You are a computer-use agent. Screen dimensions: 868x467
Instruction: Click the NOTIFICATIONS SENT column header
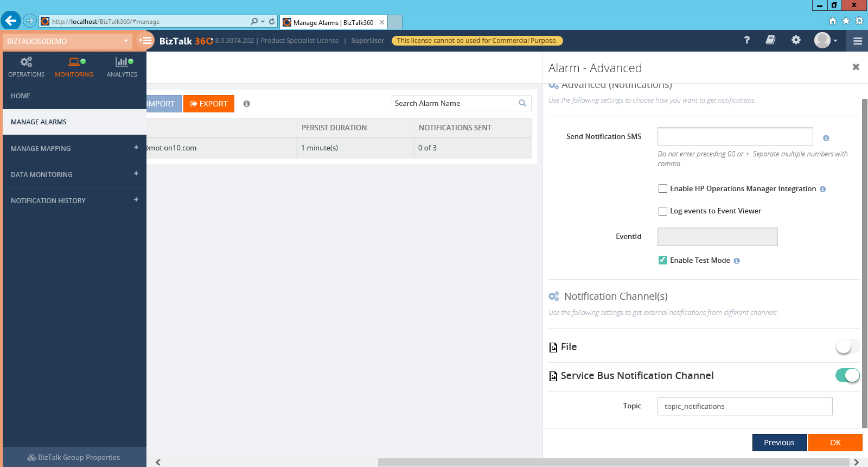point(473,128)
